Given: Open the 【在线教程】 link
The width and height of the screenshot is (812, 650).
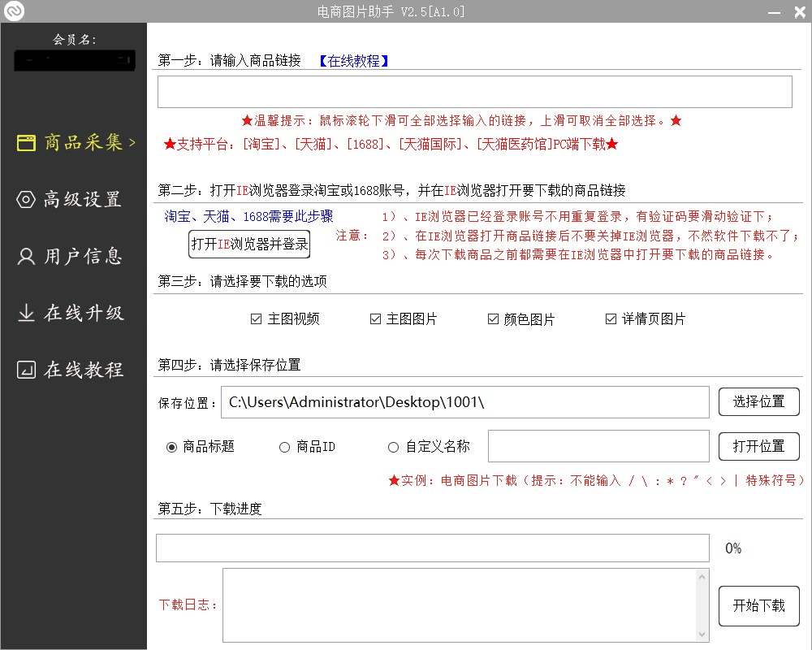Looking at the screenshot, I should pyautogui.click(x=353, y=61).
